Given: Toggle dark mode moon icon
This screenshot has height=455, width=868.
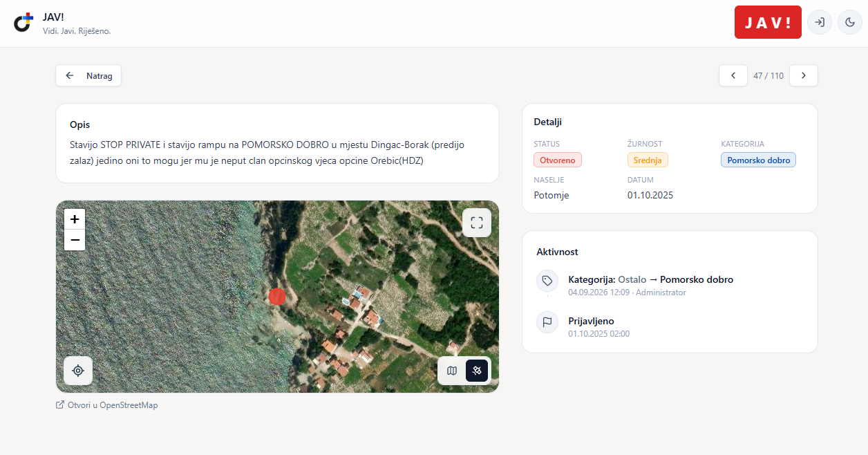Looking at the screenshot, I should (850, 22).
